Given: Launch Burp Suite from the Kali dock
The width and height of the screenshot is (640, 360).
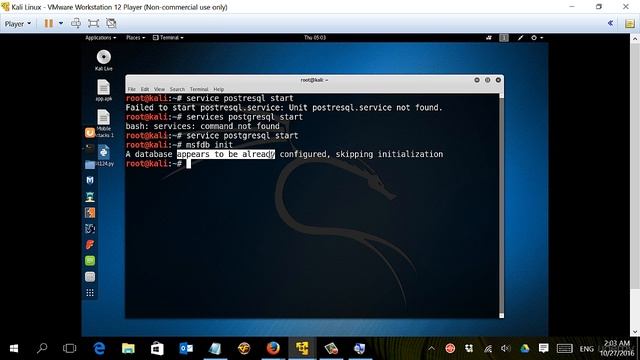Looking at the screenshot, I should click(x=90, y=213).
